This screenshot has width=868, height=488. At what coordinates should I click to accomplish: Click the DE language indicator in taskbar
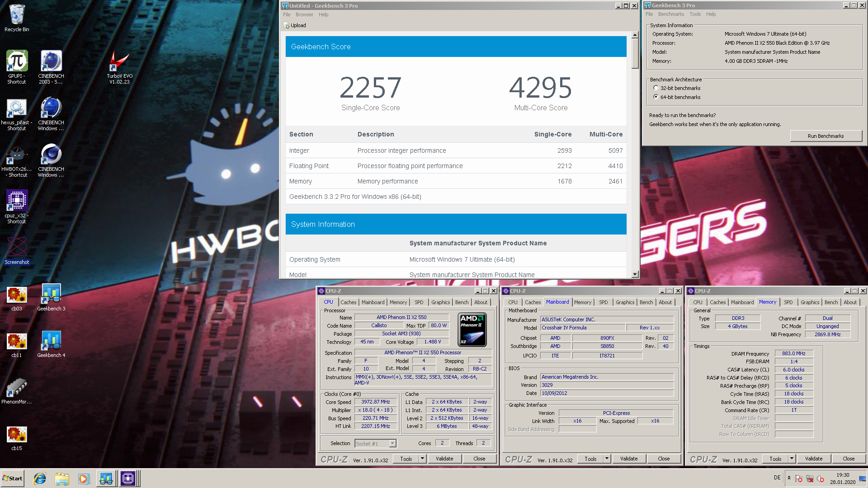(777, 478)
